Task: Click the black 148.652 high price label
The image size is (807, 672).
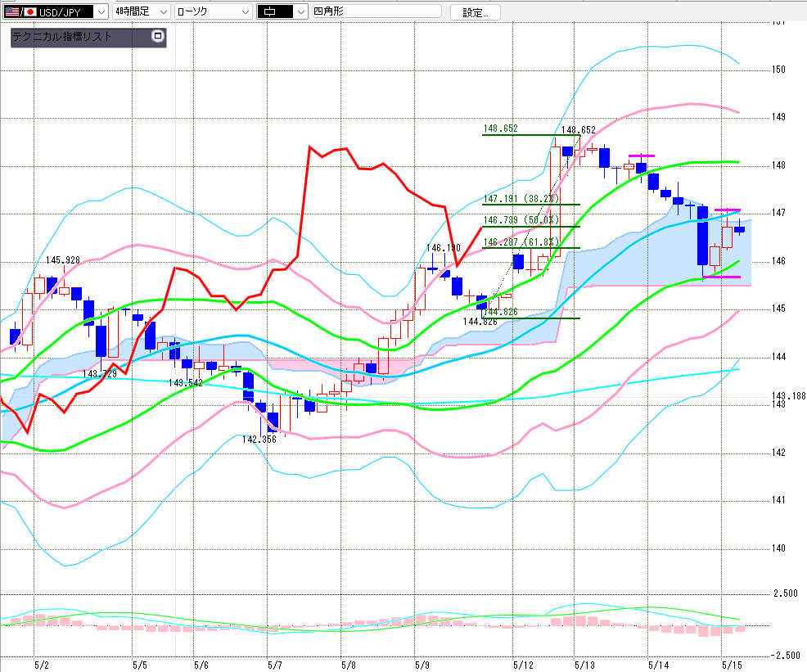Action: coord(578,130)
